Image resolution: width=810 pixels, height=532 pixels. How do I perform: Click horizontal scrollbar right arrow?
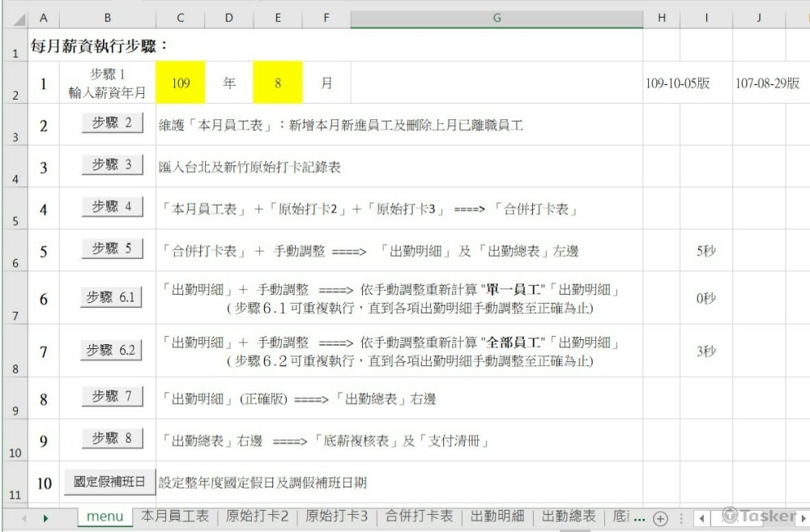(x=803, y=517)
